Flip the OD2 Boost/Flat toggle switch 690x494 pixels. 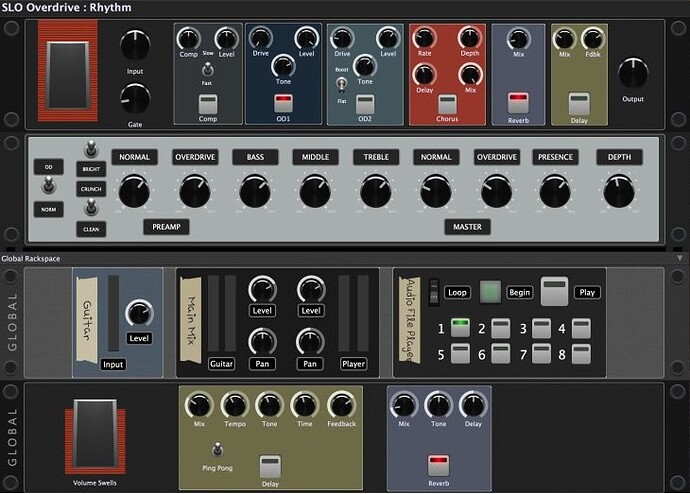341,84
